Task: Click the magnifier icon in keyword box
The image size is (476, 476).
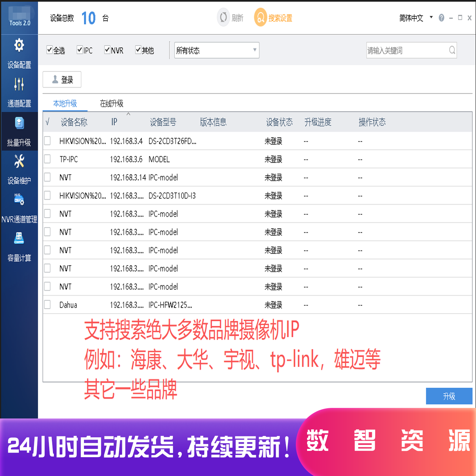Action: tap(452, 50)
